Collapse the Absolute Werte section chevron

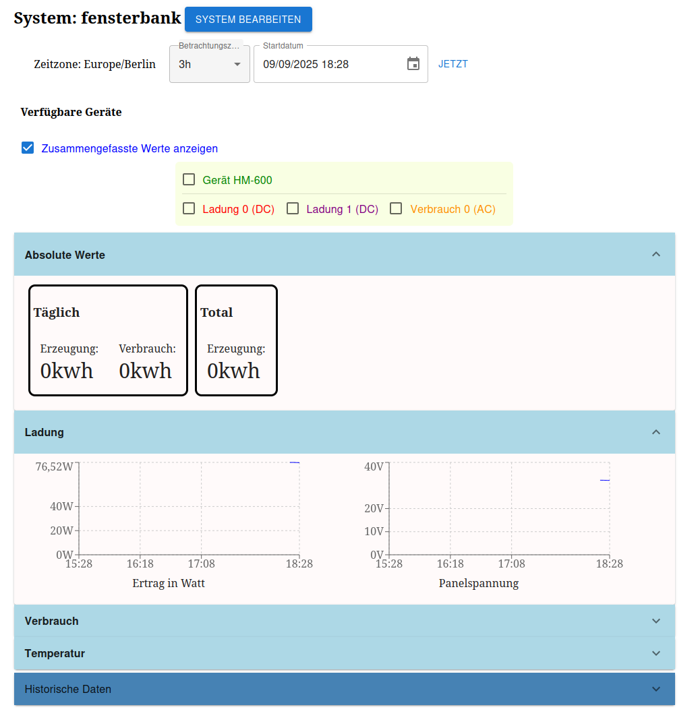point(655,254)
